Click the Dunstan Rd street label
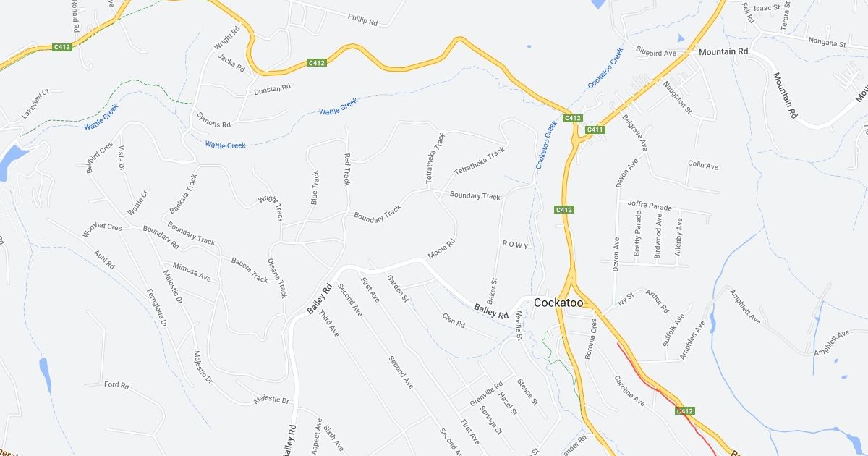868x456 pixels. [x=272, y=90]
